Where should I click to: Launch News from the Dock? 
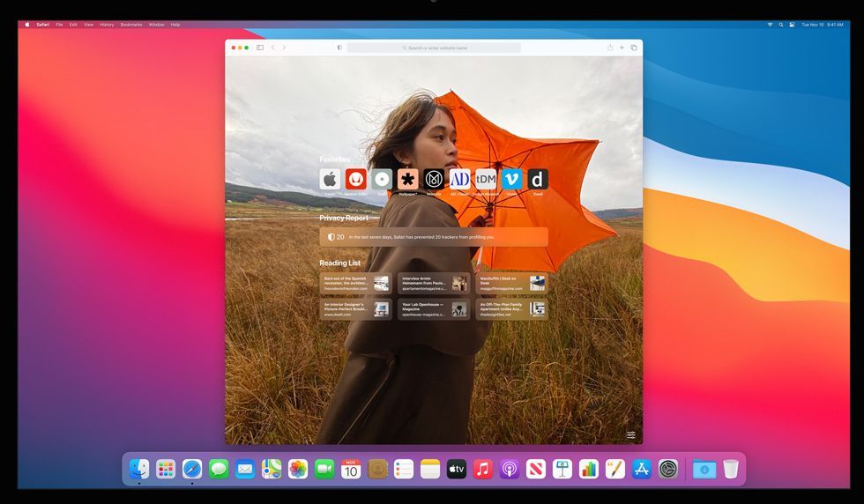[x=536, y=470]
